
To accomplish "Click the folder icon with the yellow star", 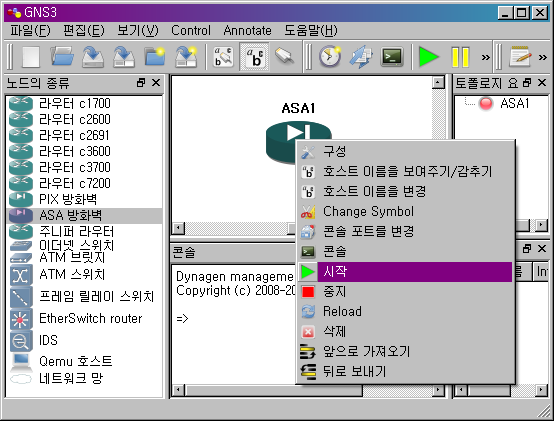I will (155, 57).
